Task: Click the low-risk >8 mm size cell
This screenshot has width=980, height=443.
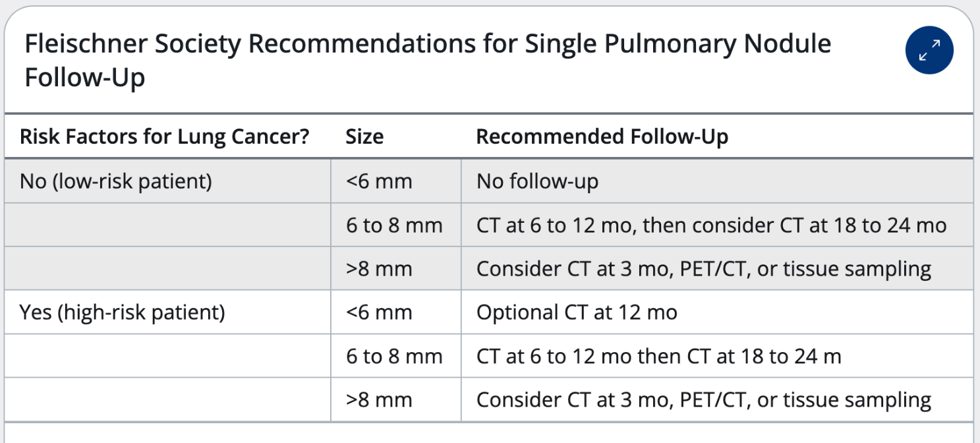Action: (x=396, y=268)
